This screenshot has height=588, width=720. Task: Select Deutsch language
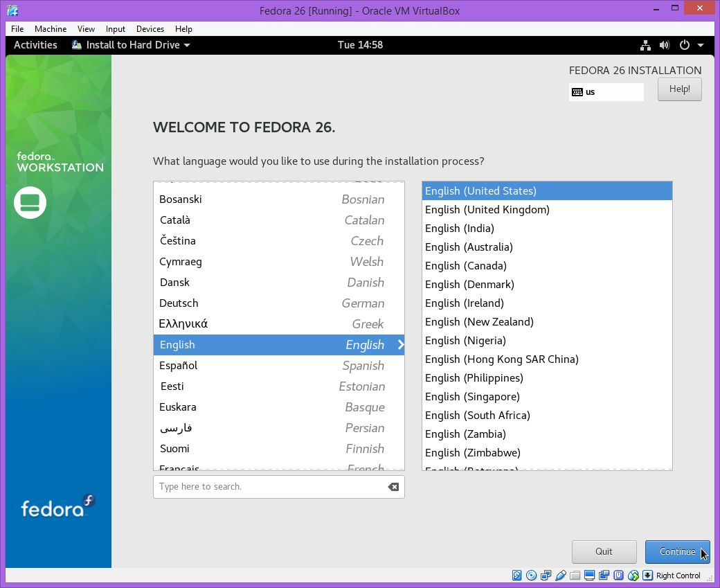[x=279, y=303]
